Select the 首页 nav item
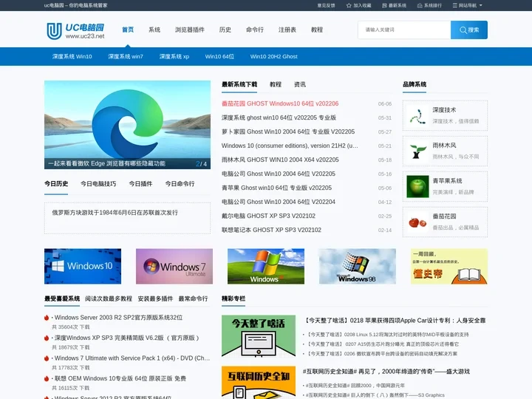532x399 pixels. pyautogui.click(x=128, y=30)
